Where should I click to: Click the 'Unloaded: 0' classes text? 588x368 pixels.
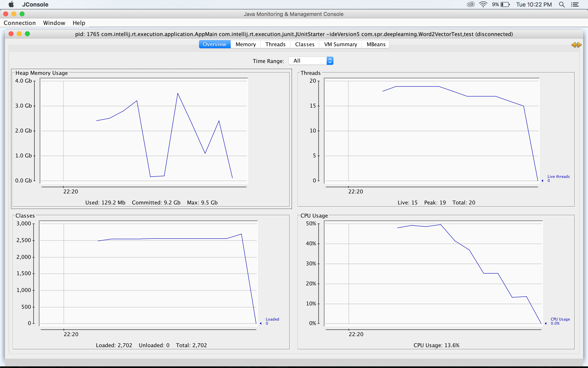[154, 345]
